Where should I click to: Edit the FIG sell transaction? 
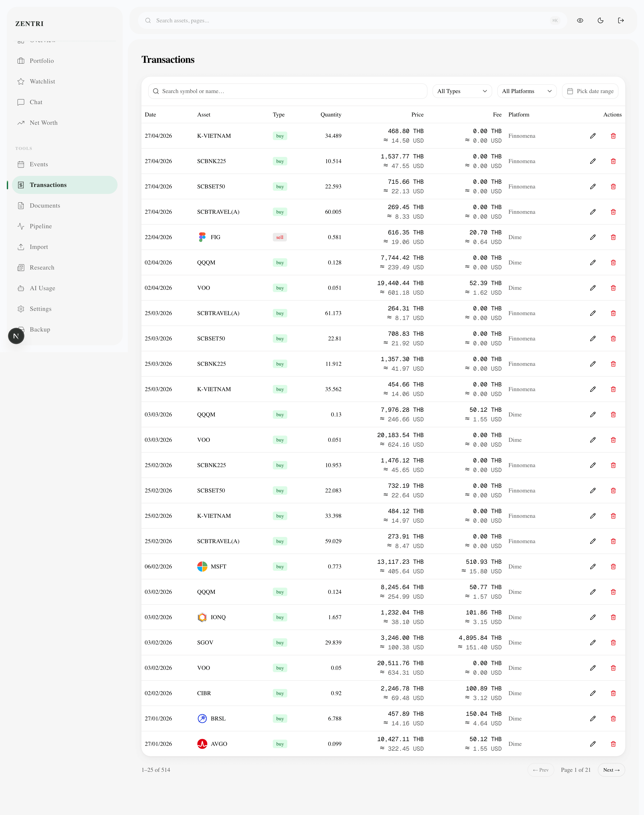coord(593,237)
